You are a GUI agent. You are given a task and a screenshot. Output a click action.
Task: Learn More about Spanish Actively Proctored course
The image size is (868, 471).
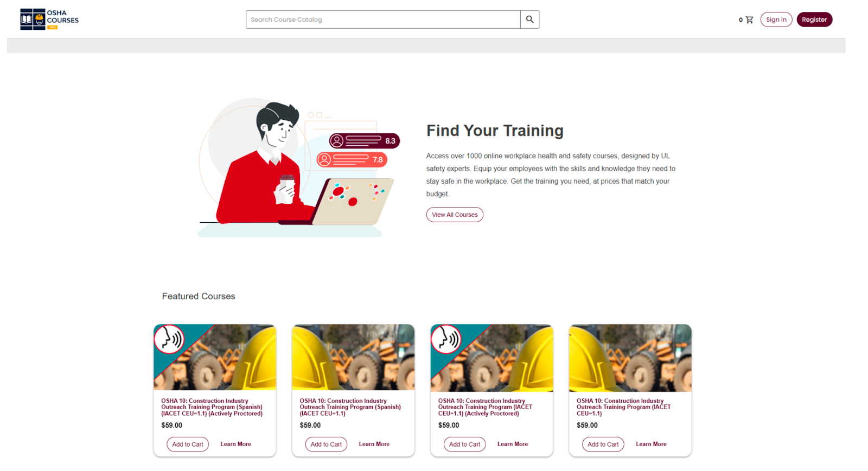[x=235, y=444]
